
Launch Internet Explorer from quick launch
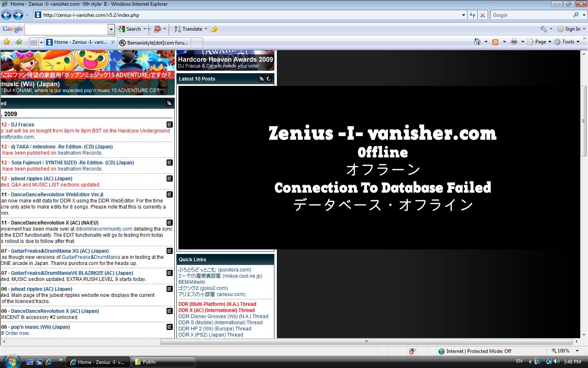coord(49,362)
